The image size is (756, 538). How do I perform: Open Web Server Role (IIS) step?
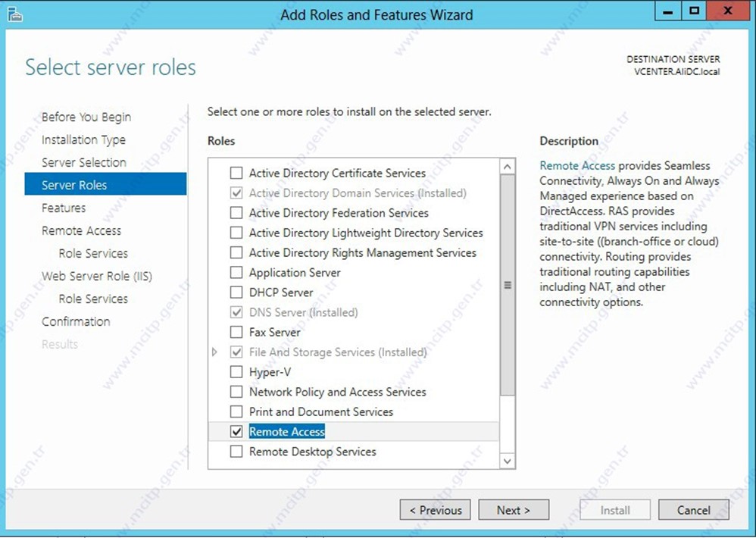click(x=97, y=277)
